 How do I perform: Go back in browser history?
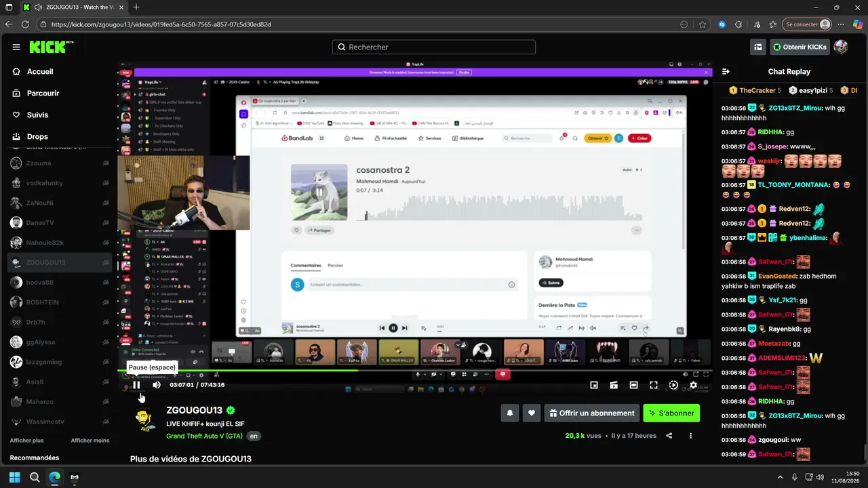9,24
